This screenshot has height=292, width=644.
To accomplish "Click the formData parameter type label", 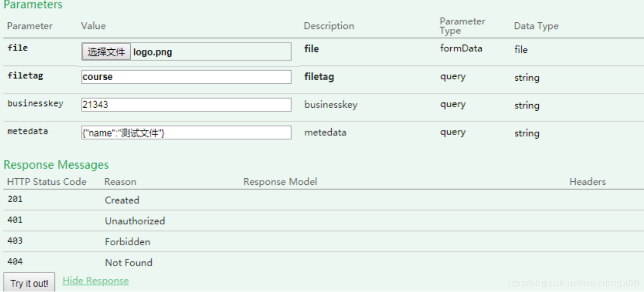I will pyautogui.click(x=461, y=49).
